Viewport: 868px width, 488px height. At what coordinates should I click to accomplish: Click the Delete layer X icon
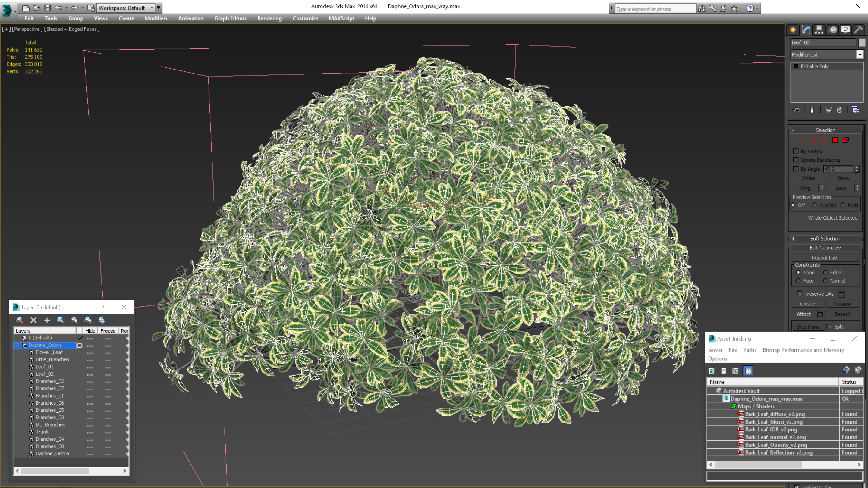click(33, 320)
